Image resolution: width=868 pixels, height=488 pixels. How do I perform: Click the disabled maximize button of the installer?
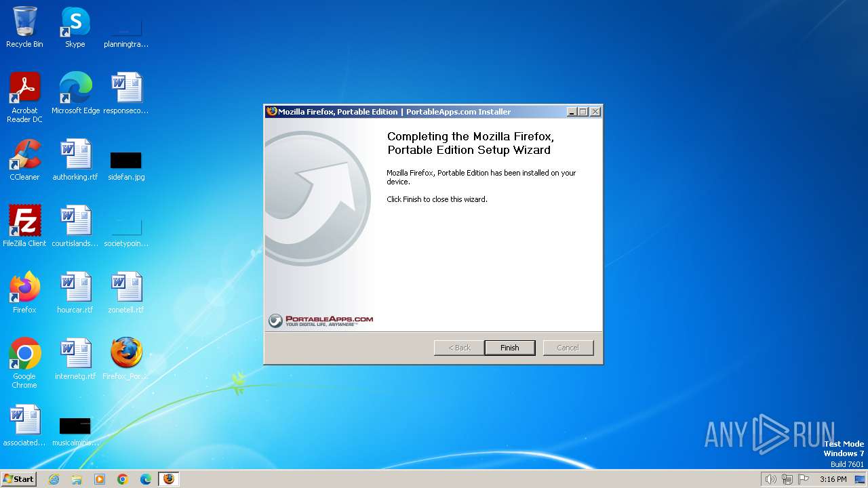pos(583,112)
